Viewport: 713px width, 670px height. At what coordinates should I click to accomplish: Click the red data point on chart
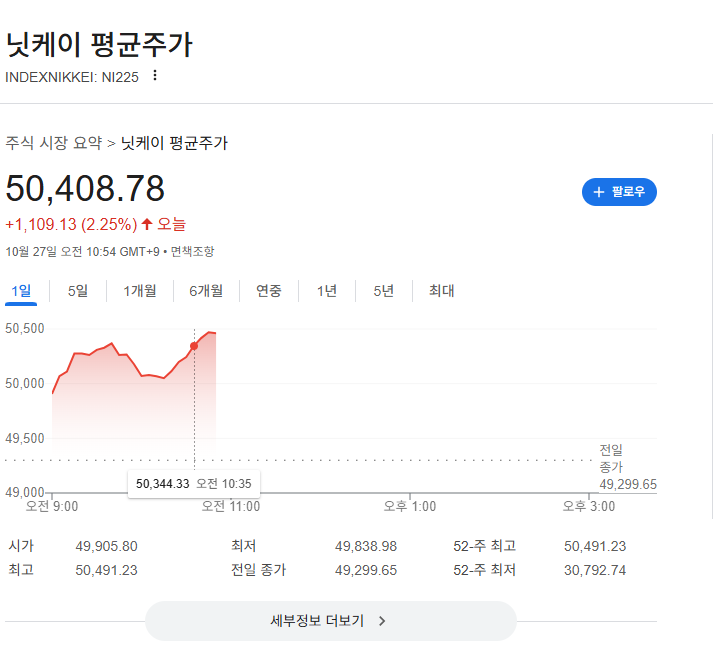(x=194, y=346)
